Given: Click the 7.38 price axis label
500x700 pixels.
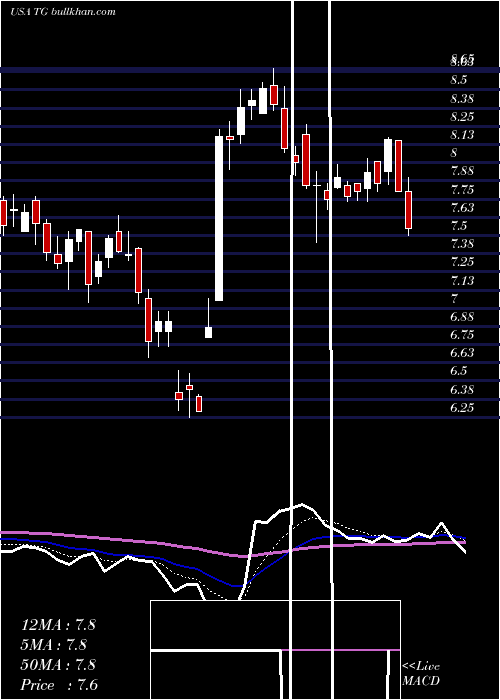Looking at the screenshot, I should pos(462,244).
